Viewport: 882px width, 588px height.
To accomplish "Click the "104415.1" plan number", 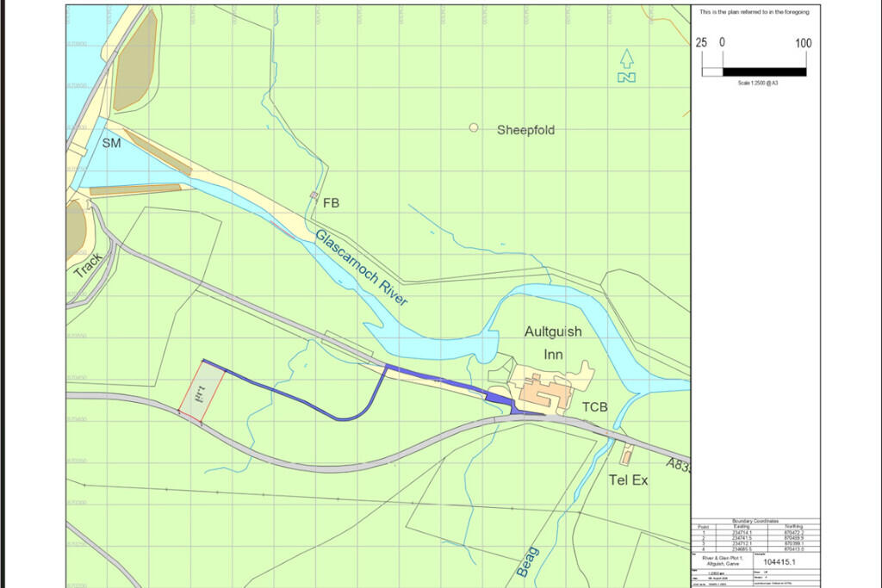I will pos(779,561).
